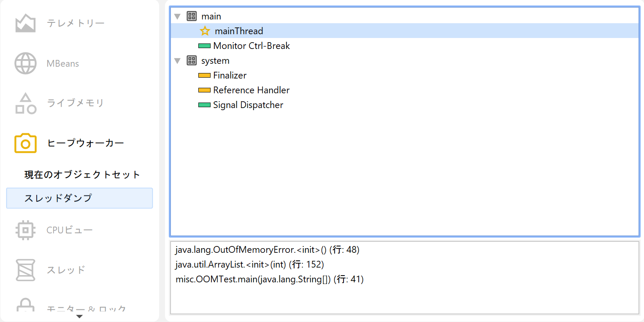Click the ヒープウォーカー camera icon
644x322 pixels.
(x=25, y=143)
